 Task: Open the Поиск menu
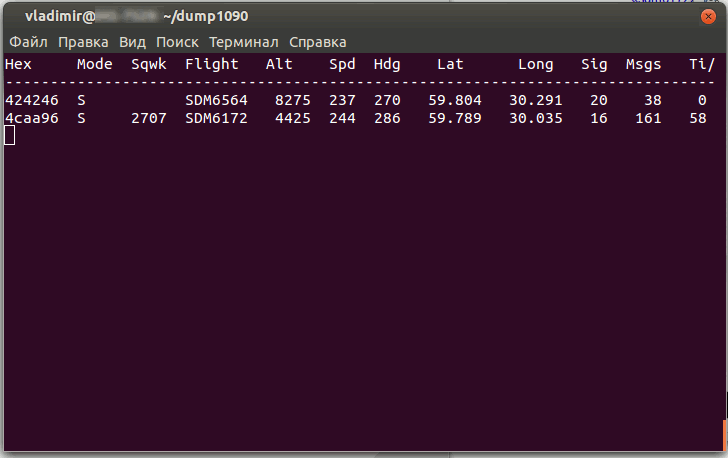177,42
